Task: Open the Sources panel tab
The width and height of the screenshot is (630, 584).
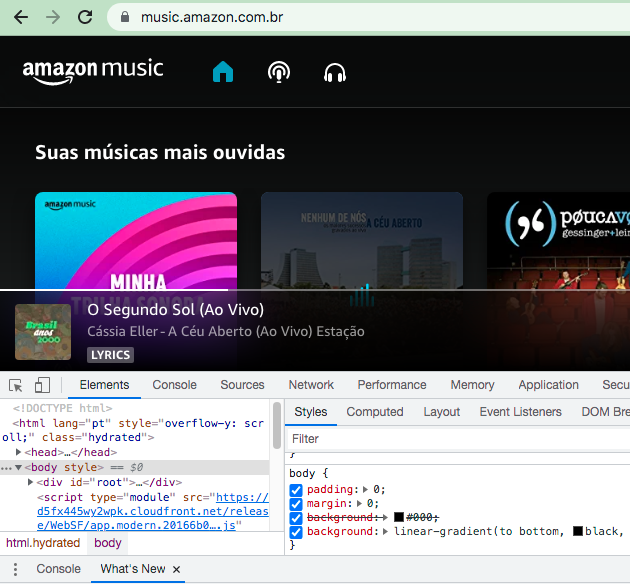Action: (x=242, y=385)
